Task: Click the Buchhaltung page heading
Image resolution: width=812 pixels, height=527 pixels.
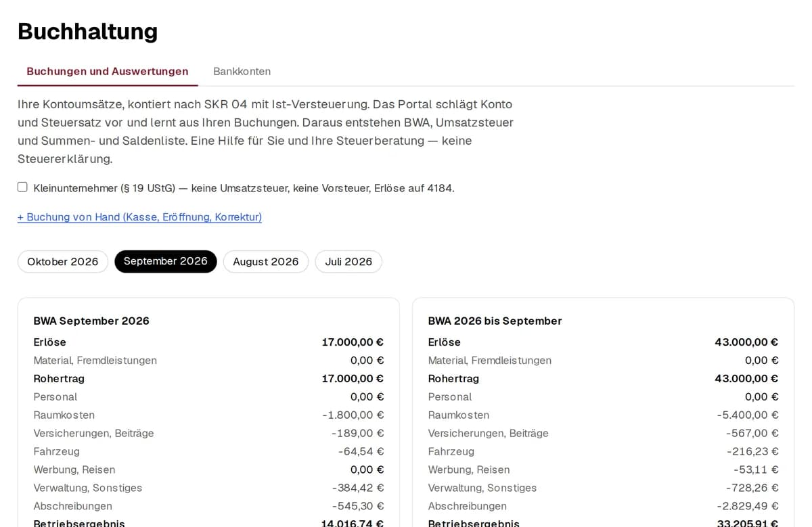Action: (x=87, y=31)
